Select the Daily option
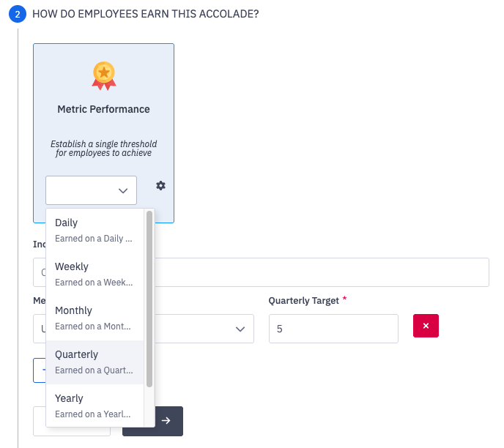 (x=95, y=230)
